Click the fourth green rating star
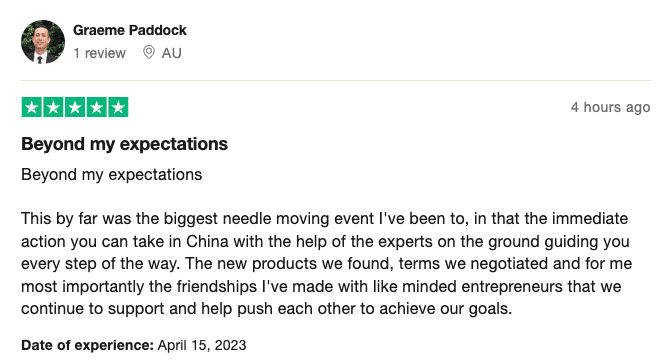This screenshot has height=363, width=670. [x=97, y=107]
